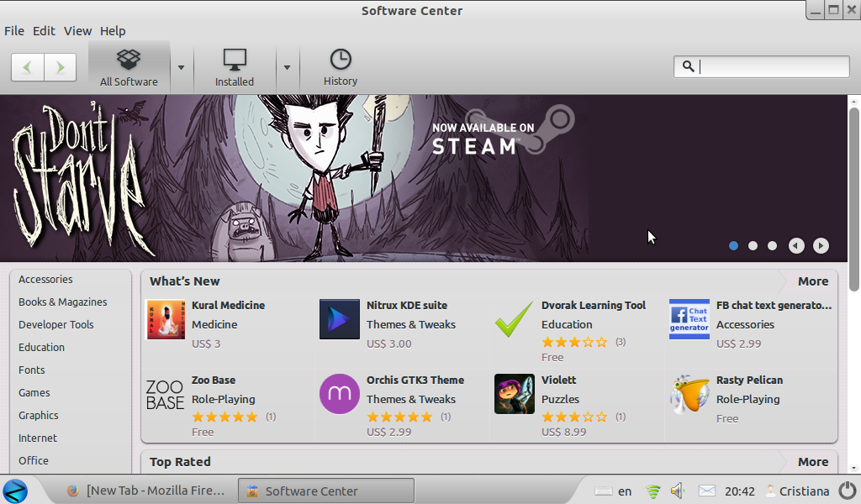Open the wifi network tray icon
Image resolution: width=861 pixels, height=504 pixels.
point(652,491)
